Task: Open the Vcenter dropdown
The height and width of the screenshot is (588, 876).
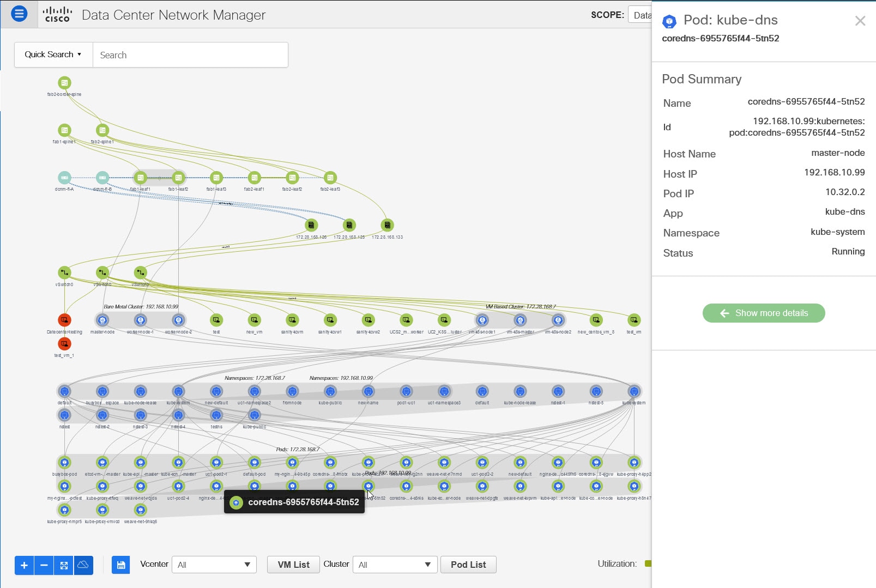Action: [214, 565]
